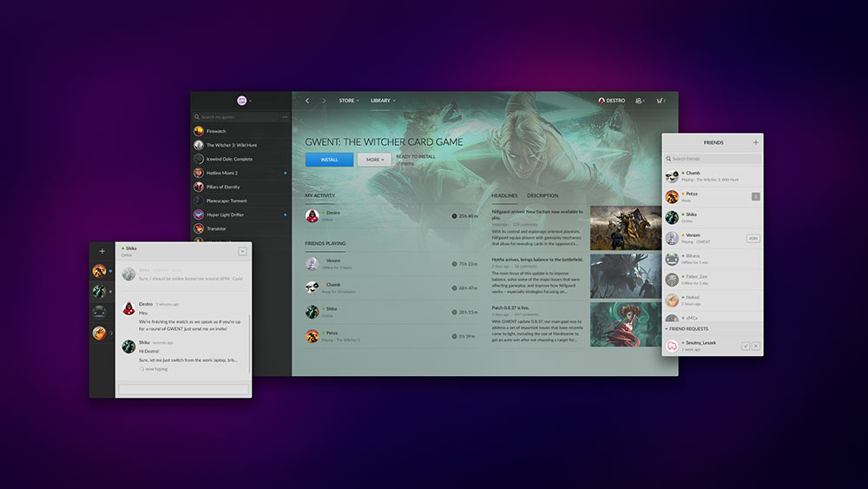Open the MORE dropdown button
The height and width of the screenshot is (489, 868).
coord(374,160)
